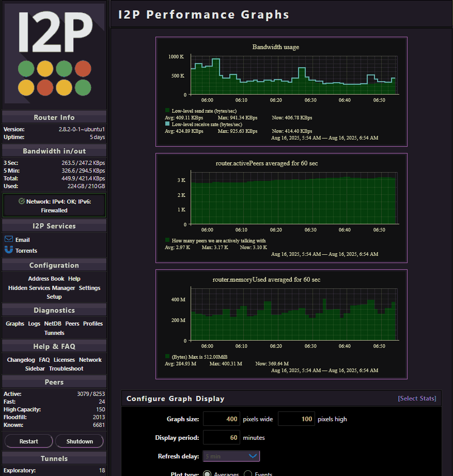This screenshot has height=476, width=453.
Task: Click the Shutdown router button
Action: click(x=80, y=441)
